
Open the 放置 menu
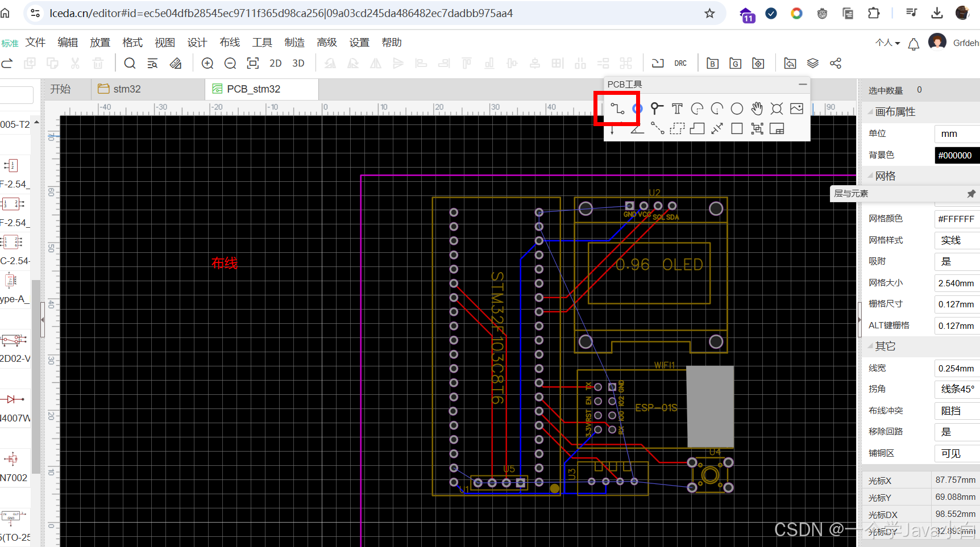pyautogui.click(x=100, y=43)
